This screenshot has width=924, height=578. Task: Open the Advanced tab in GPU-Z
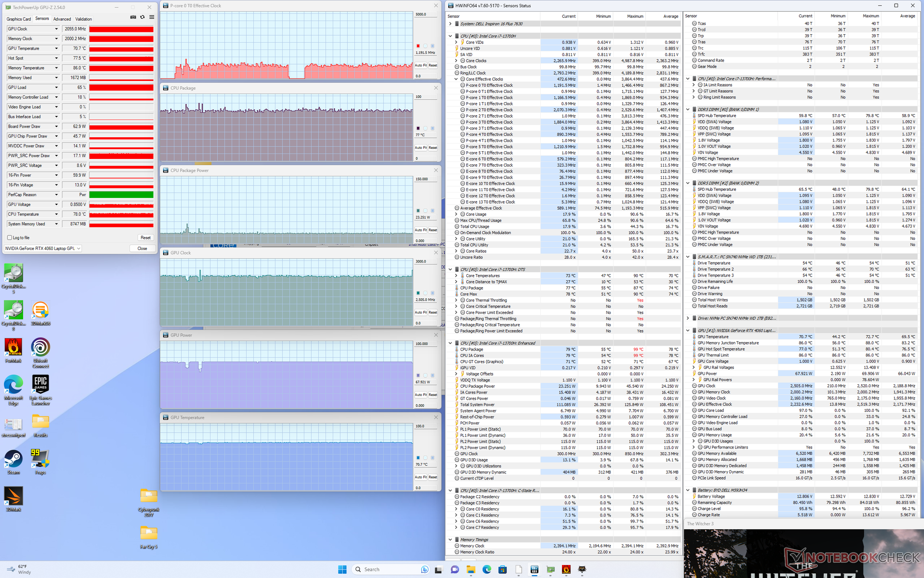62,19
